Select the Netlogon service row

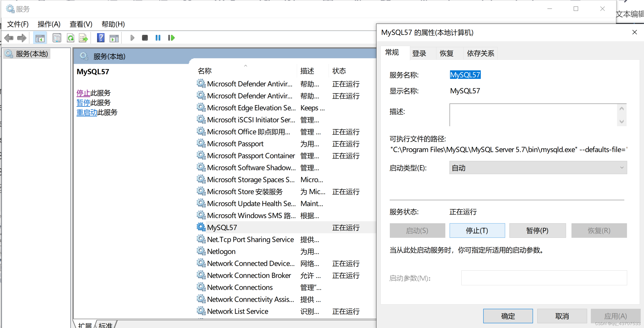[221, 251]
